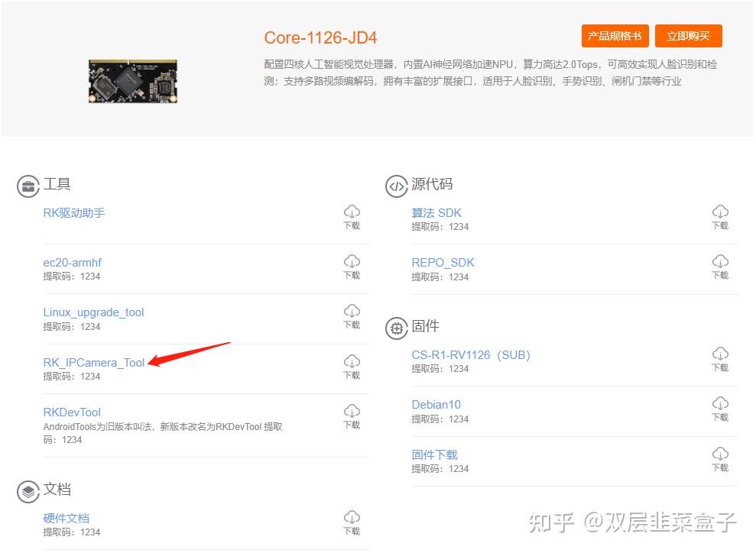Open the REPO_SDK link
This screenshot has width=756, height=553.
[443, 263]
